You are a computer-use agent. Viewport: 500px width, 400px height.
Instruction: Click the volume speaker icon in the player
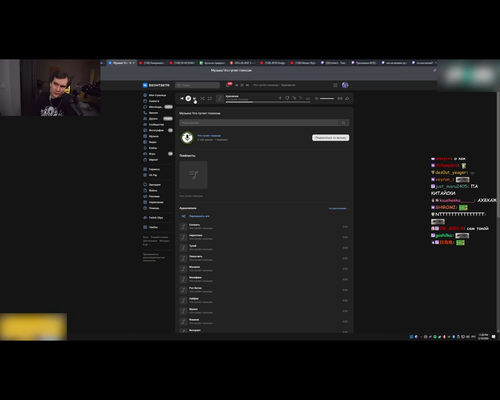316,98
